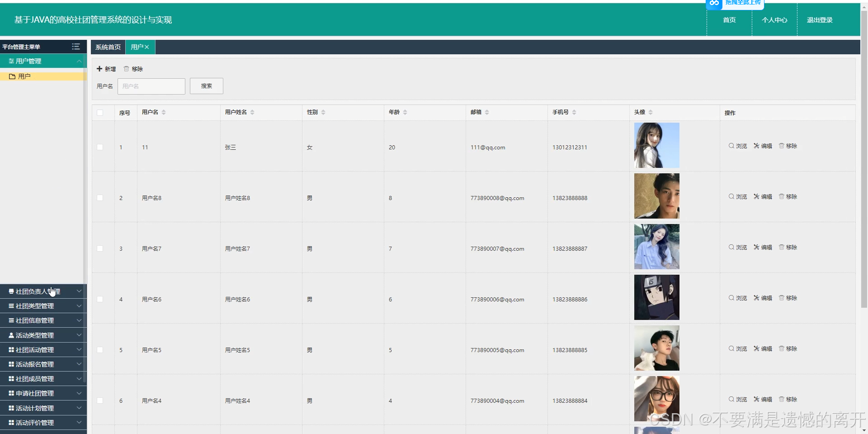Expand the 社团活动管理 menu chevron
Image resolution: width=868 pixels, height=434 pixels.
point(79,350)
